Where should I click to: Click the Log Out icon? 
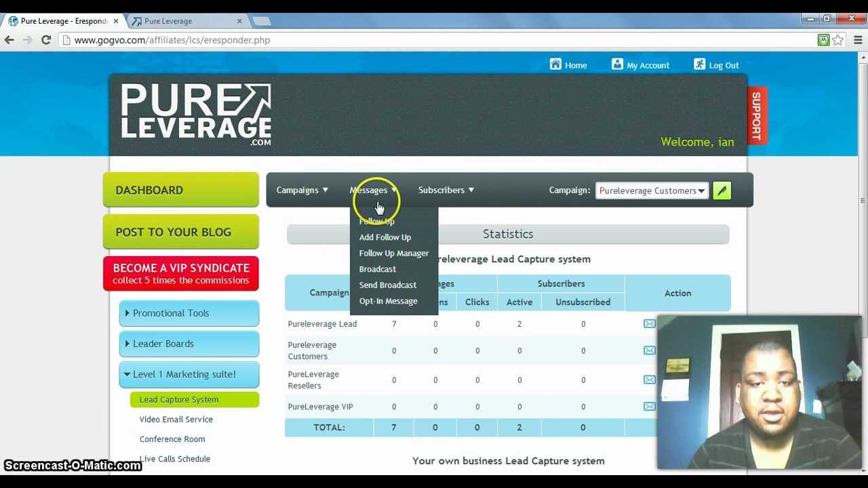pyautogui.click(x=699, y=64)
